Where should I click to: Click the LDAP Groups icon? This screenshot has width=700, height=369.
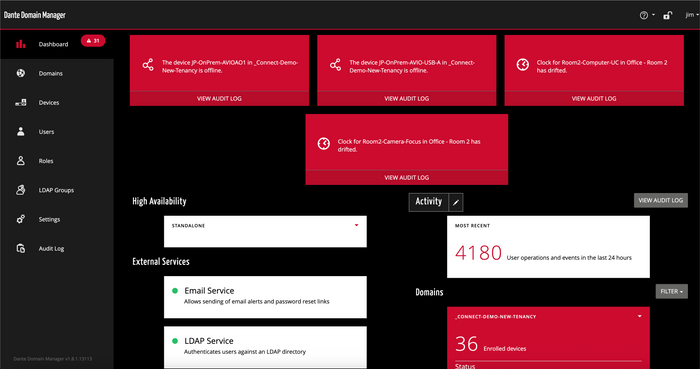point(21,190)
